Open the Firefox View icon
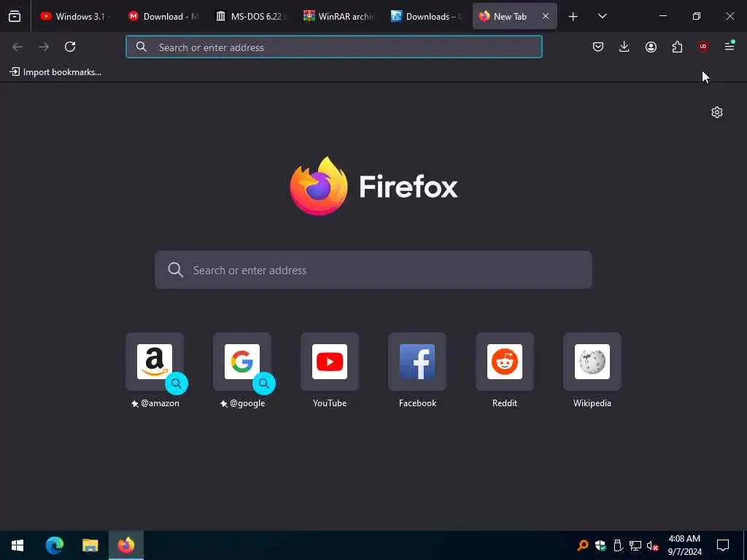747x560 pixels. (x=15, y=16)
